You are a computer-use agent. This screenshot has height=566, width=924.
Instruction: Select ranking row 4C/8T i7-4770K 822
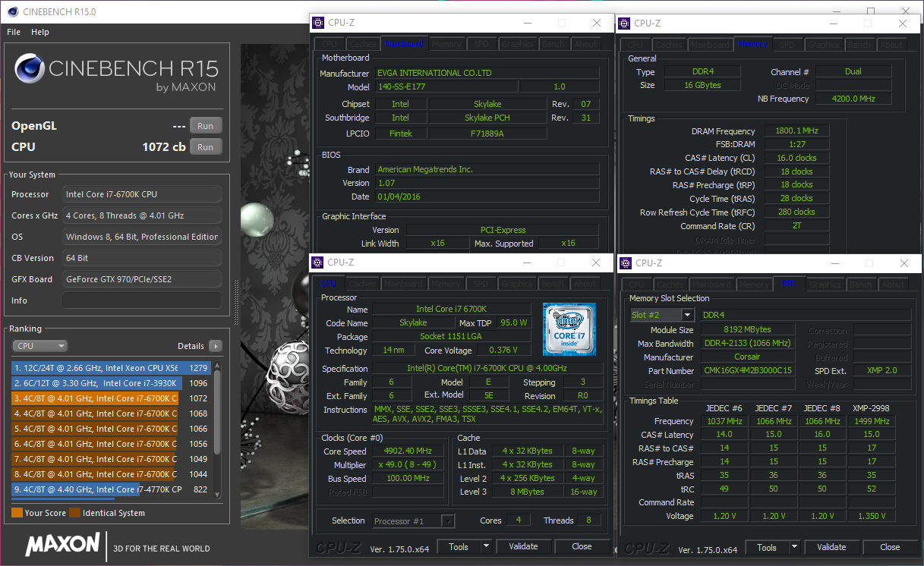tap(111, 489)
